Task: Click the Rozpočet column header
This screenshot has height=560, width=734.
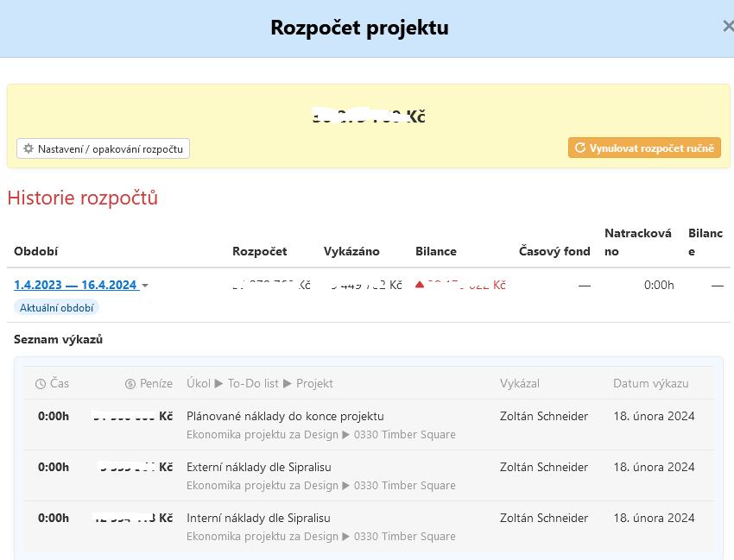Action: click(x=260, y=251)
